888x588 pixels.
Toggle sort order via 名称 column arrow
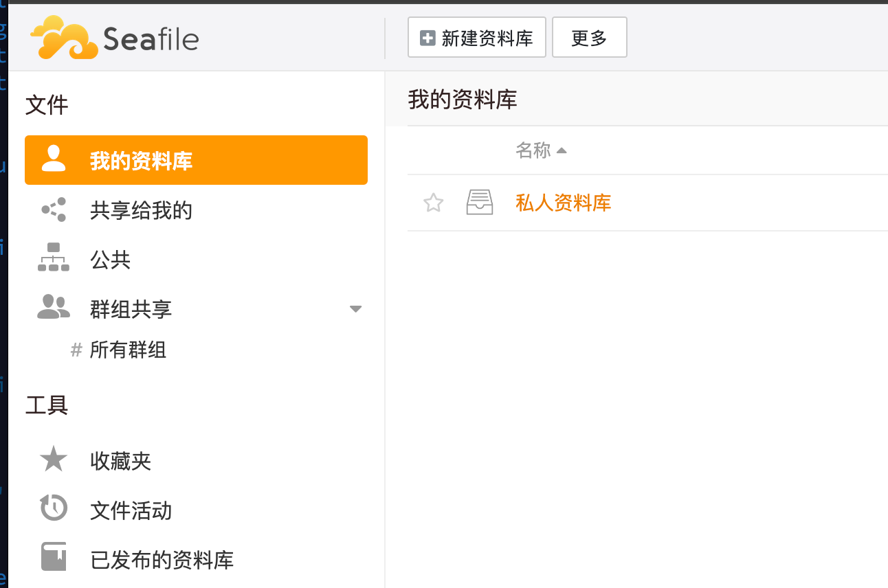pyautogui.click(x=562, y=150)
